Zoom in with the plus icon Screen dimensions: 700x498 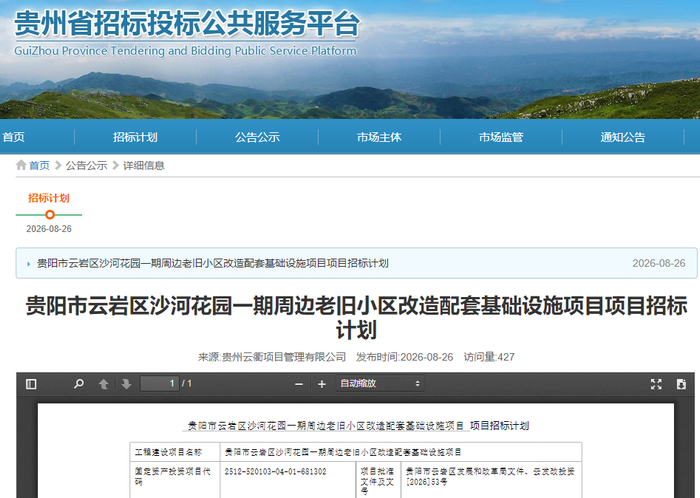point(321,384)
